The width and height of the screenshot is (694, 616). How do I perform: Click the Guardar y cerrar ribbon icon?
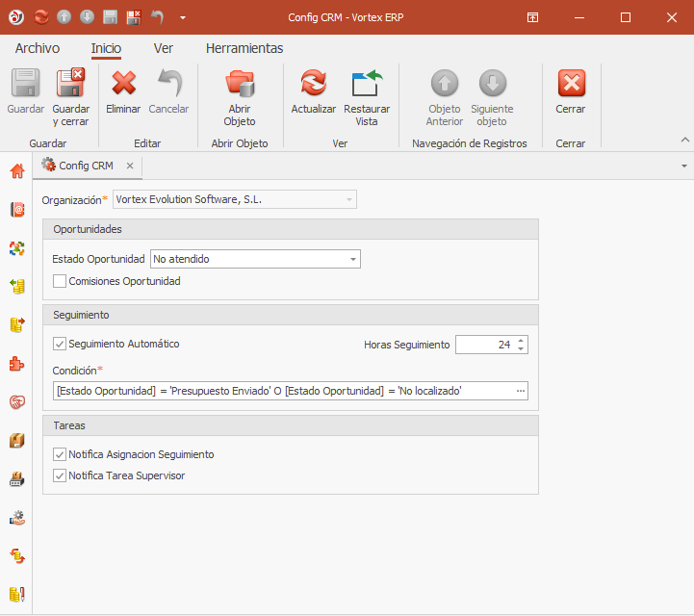click(70, 85)
